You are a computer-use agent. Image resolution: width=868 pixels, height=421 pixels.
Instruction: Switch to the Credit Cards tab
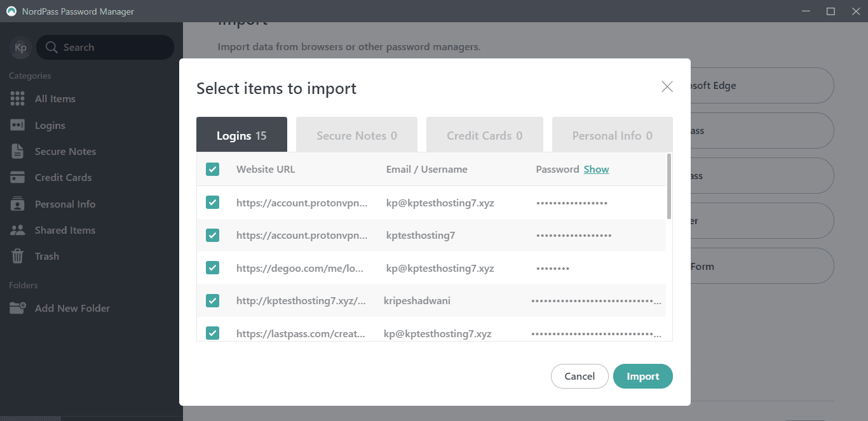[x=484, y=135]
